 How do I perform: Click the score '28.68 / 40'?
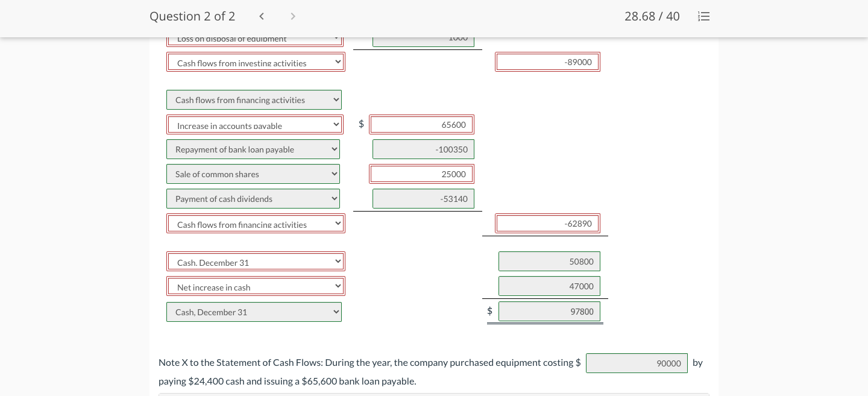[652, 16]
